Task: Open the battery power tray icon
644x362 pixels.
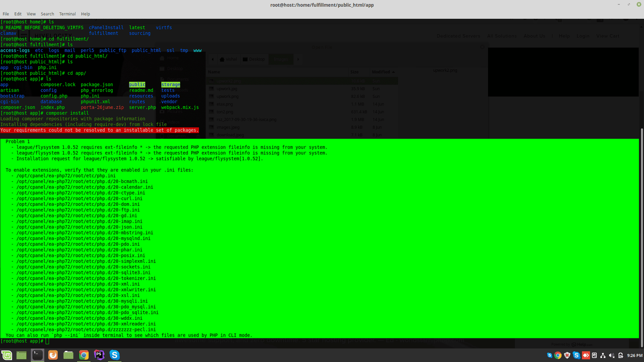Action: pyautogui.click(x=620, y=355)
